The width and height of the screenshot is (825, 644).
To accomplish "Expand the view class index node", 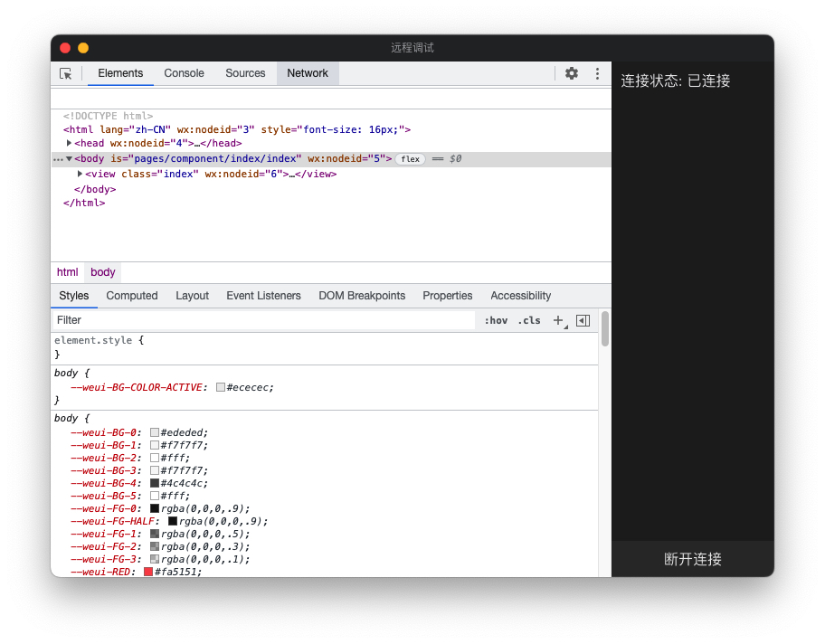I will (81, 174).
